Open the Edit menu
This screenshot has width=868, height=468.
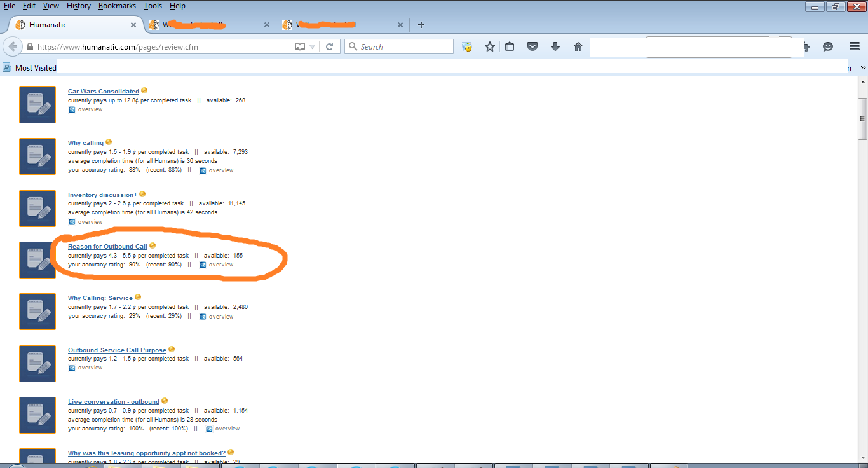(x=29, y=6)
